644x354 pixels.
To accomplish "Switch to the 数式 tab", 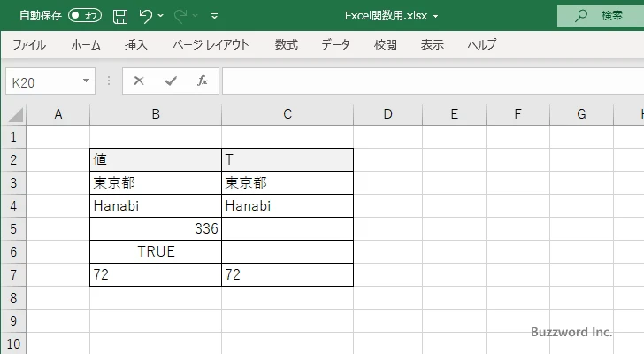I will (287, 44).
